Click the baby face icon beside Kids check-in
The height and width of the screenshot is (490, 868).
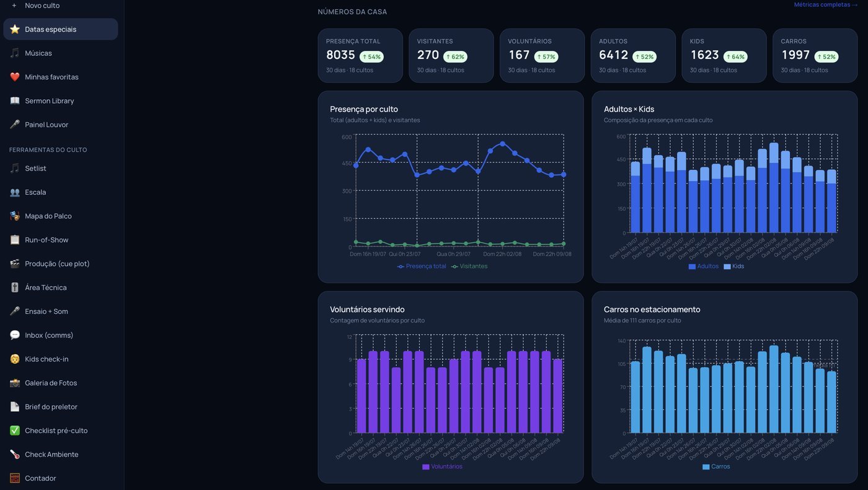point(15,359)
